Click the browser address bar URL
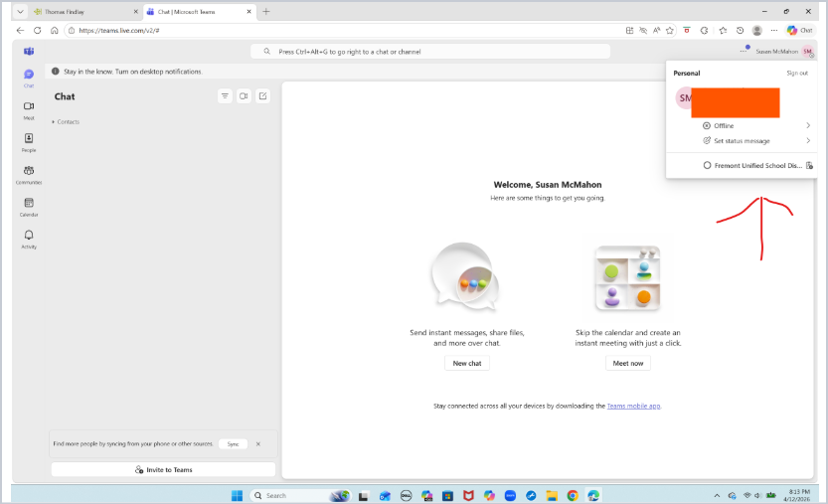 119,30
